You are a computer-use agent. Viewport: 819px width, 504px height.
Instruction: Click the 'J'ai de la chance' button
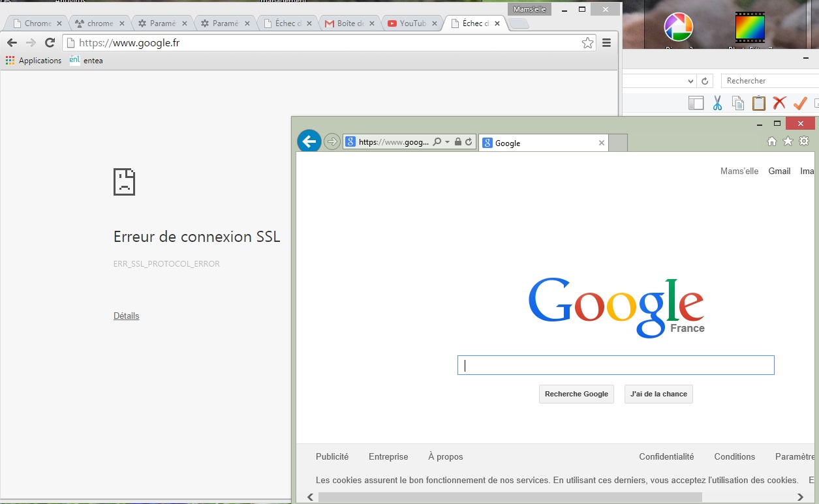pos(658,394)
